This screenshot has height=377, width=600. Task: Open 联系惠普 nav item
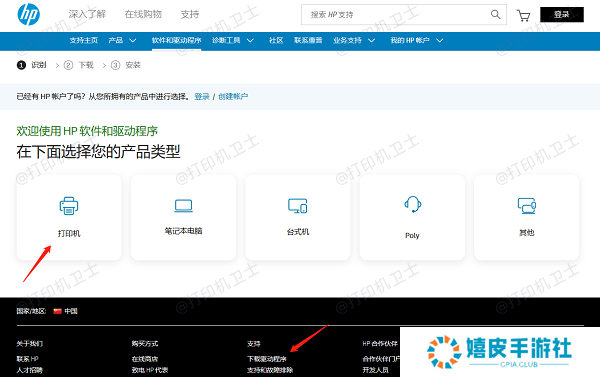308,40
